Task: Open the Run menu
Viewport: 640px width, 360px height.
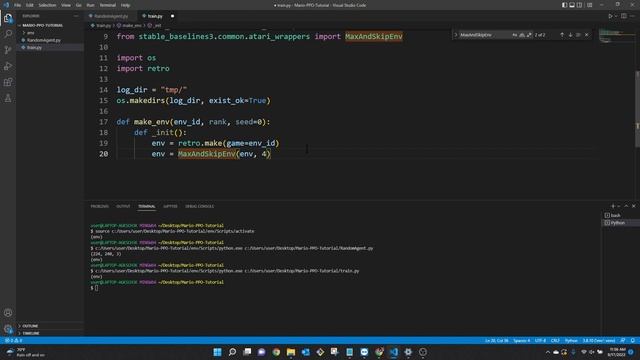Action: click(x=91, y=5)
